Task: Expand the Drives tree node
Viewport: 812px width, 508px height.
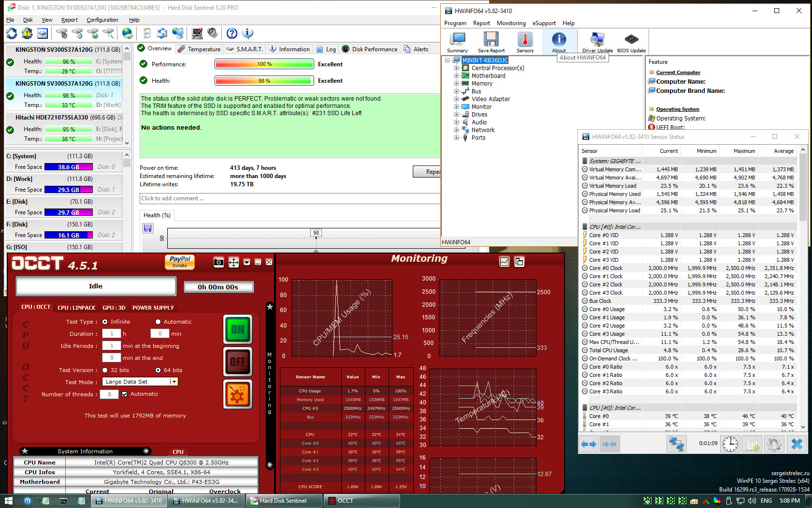Action: (x=456, y=115)
